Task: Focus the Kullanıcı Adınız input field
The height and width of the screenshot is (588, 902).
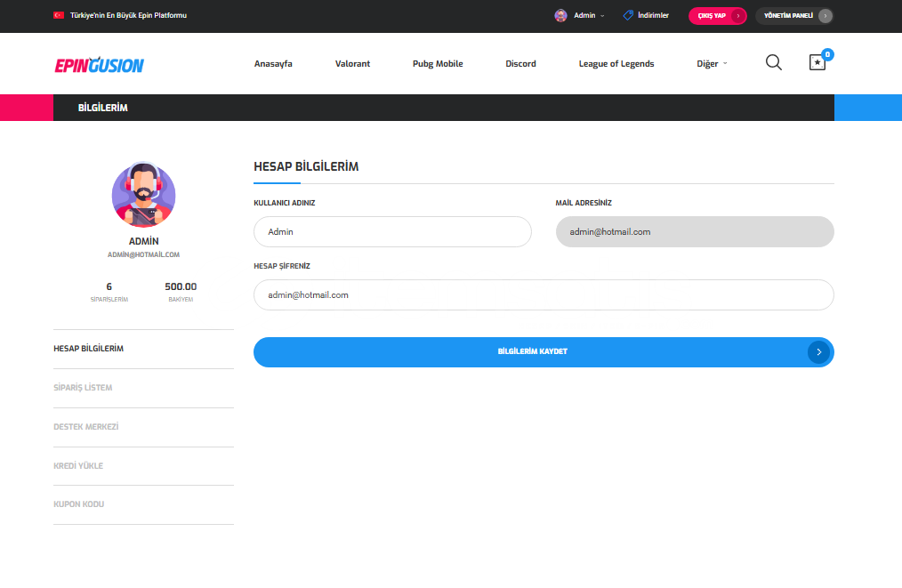Action: (x=392, y=231)
